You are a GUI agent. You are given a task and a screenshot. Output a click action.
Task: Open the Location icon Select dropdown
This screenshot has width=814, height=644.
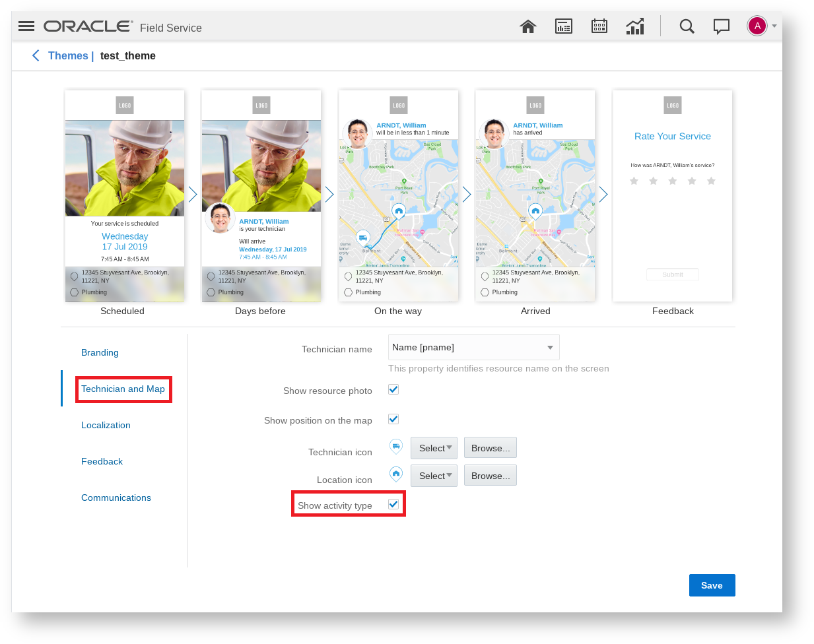point(434,476)
